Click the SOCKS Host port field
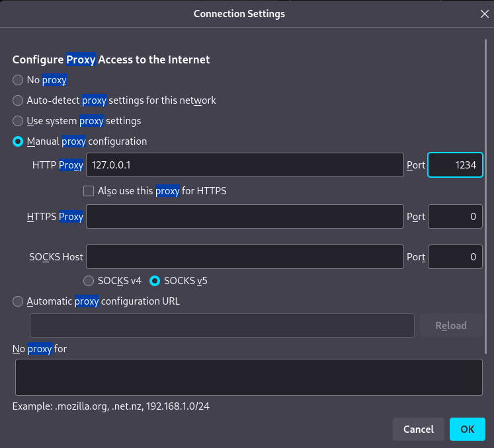This screenshot has height=448, width=494. [x=455, y=257]
